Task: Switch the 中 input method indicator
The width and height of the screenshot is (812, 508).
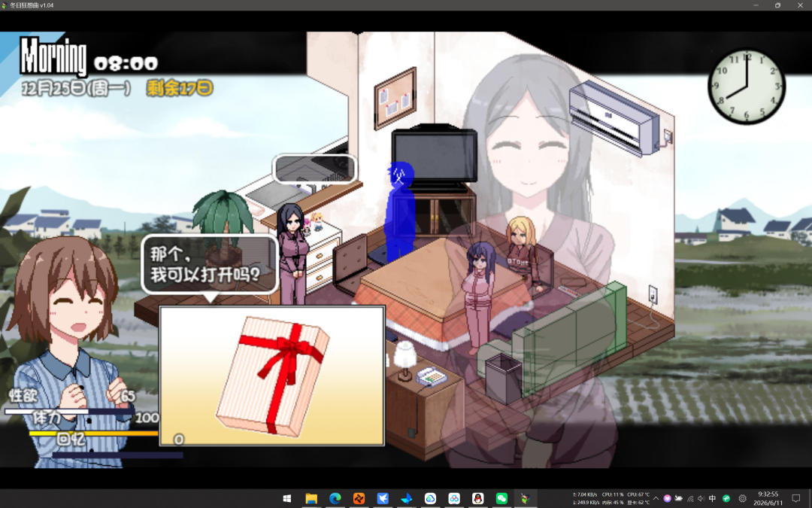Action: pos(713,499)
